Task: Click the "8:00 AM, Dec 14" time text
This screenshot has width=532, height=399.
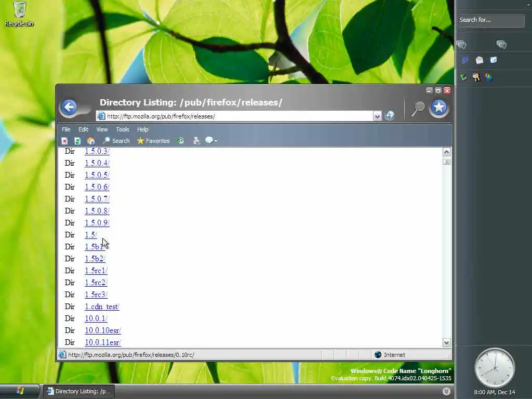Action: (495, 392)
